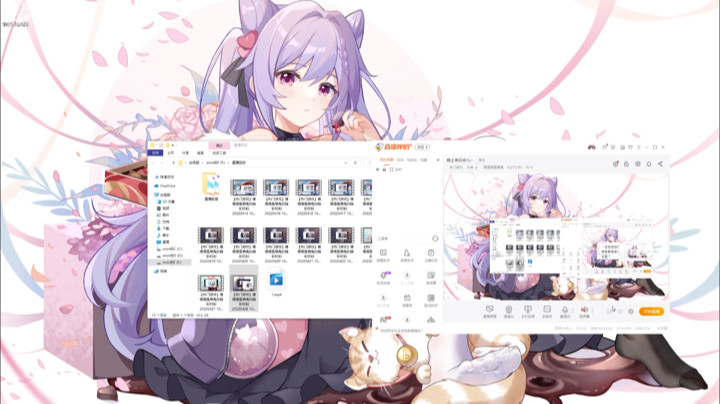Select OneDrive in Explorer sidebar
Image resolution: width=720 pixels, height=404 pixels.
coord(165,186)
